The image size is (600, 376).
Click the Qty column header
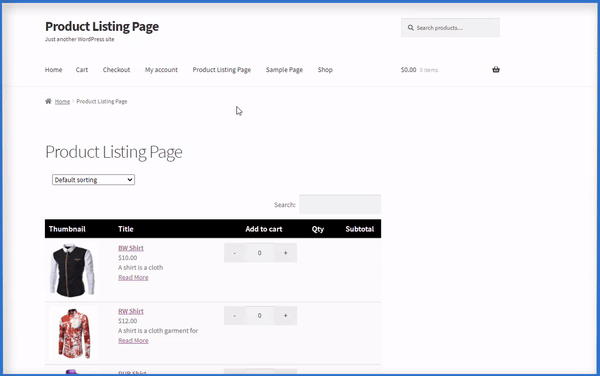pyautogui.click(x=318, y=229)
